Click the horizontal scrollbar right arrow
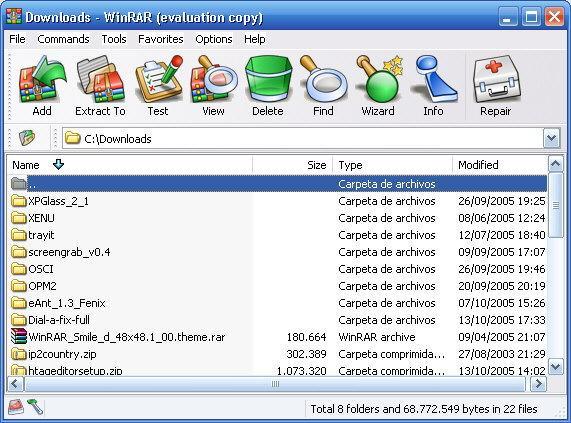 coord(538,384)
